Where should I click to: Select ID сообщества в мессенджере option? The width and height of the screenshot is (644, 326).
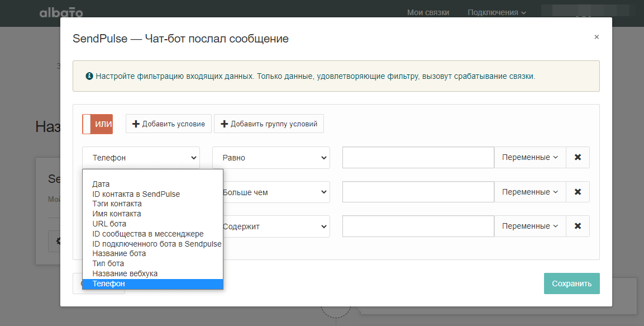(x=153, y=234)
